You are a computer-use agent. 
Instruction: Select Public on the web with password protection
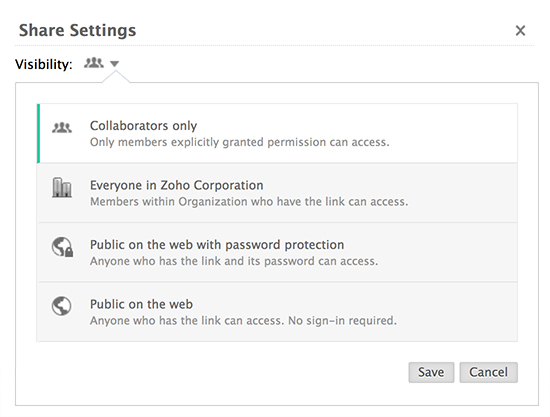[x=277, y=252]
